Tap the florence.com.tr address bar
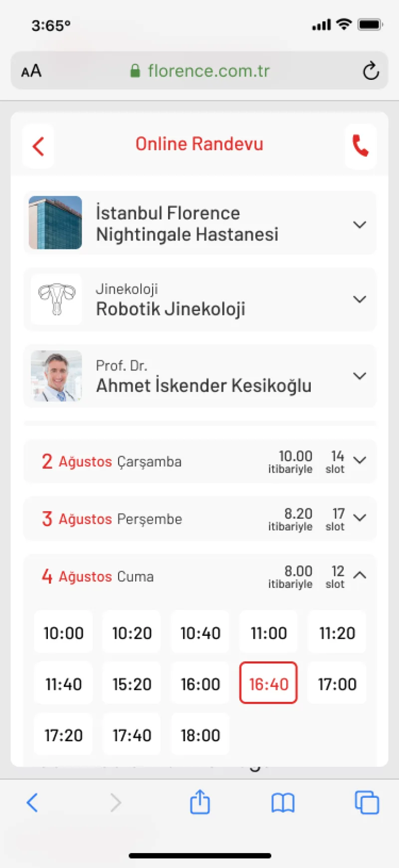The width and height of the screenshot is (399, 868). (199, 71)
